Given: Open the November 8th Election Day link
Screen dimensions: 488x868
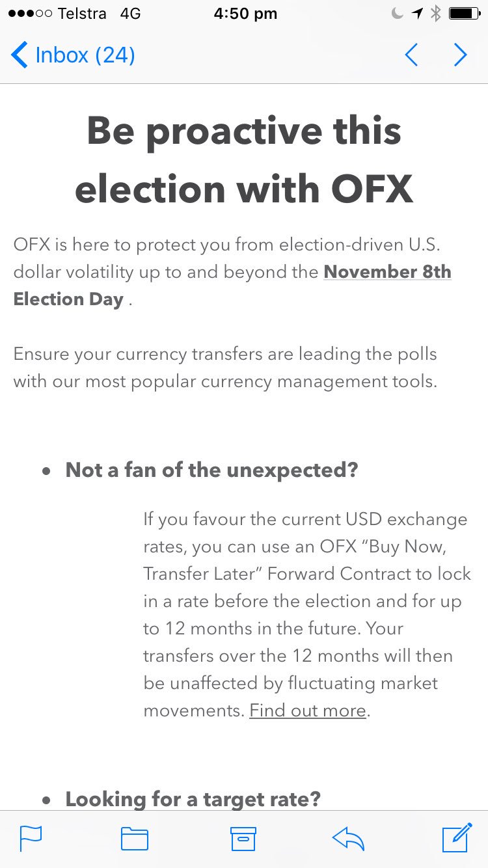Looking at the screenshot, I should pos(387,272).
